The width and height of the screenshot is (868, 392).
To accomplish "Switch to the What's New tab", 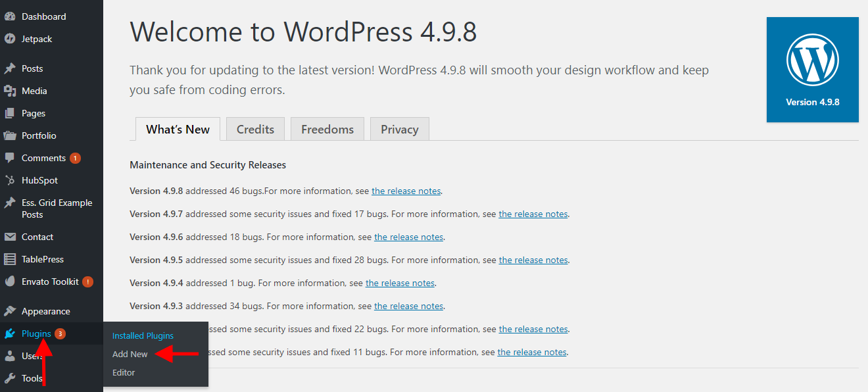I will 178,129.
